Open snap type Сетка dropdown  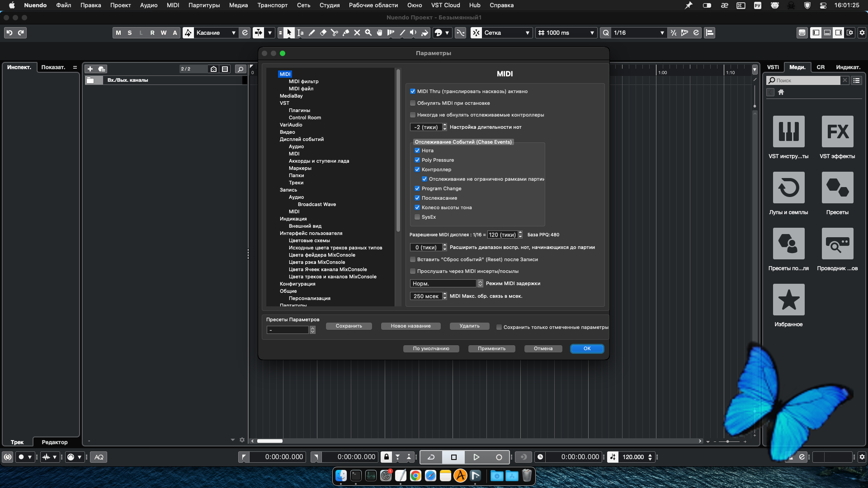pos(506,33)
